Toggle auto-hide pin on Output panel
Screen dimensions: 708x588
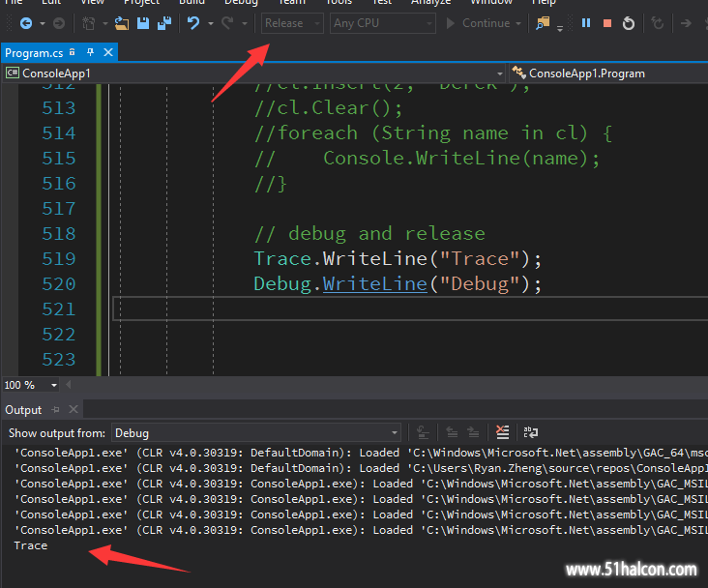coord(55,410)
